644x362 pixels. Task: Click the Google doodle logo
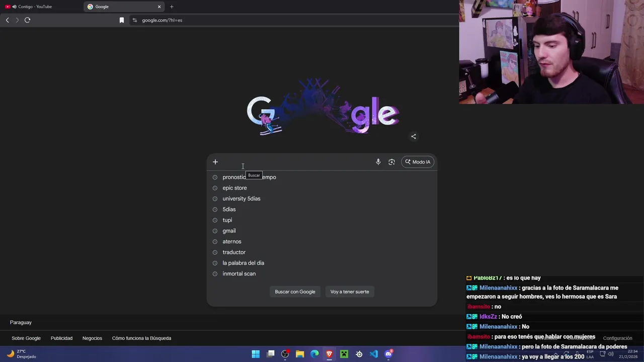[323, 107]
